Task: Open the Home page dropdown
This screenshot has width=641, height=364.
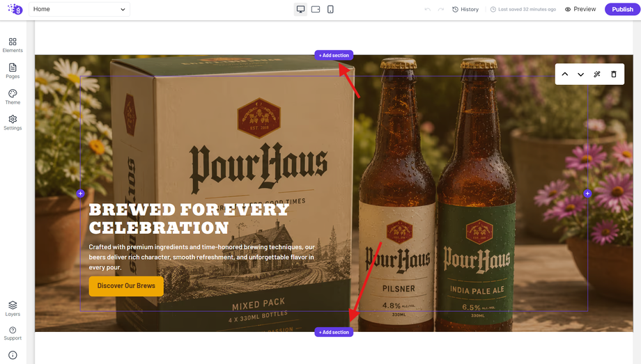Action: [79, 9]
